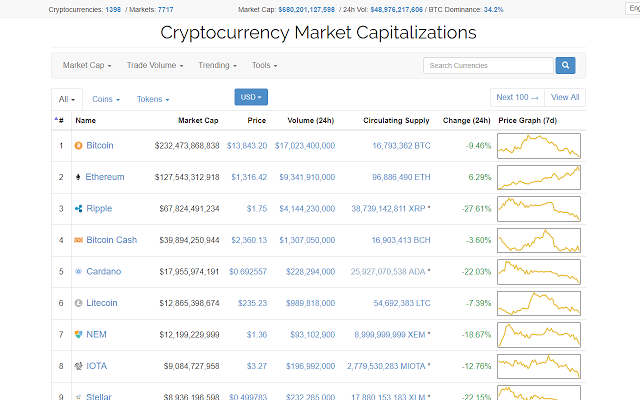Sort by Price column header
This screenshot has height=400, width=640.
pyautogui.click(x=256, y=120)
